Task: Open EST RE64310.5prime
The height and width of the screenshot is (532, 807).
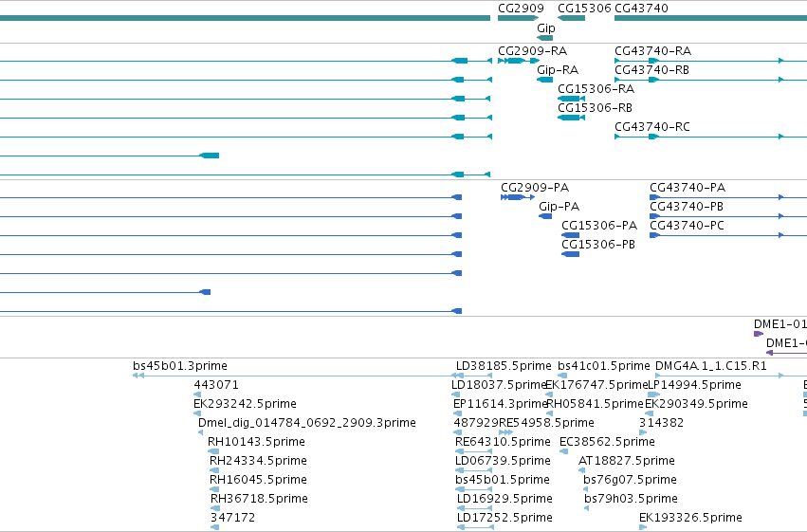Action: pos(503,442)
